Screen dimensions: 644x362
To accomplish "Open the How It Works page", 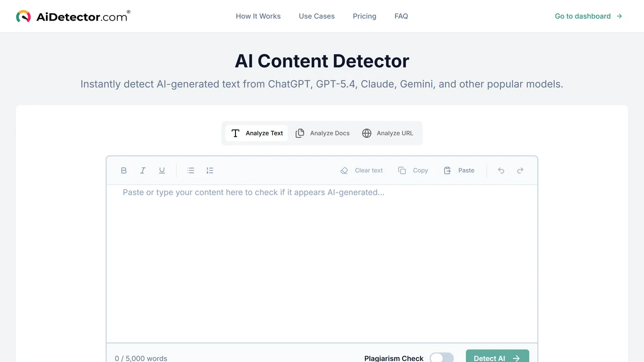I will [x=258, y=16].
